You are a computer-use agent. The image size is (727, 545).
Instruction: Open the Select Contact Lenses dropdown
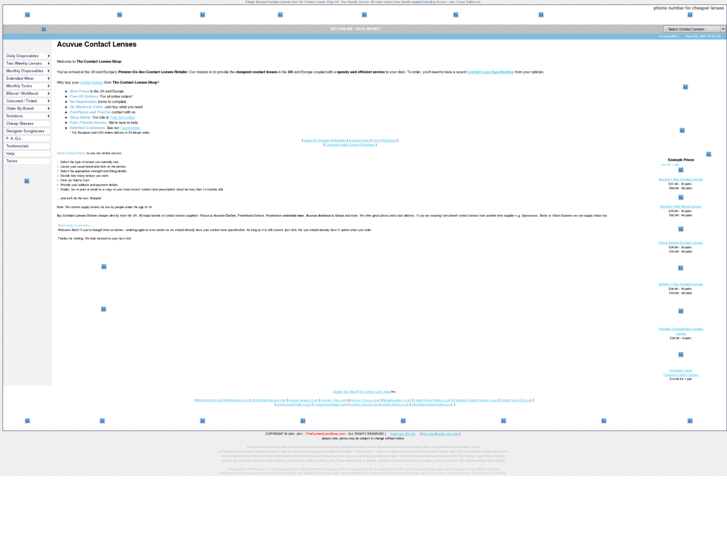[694, 29]
